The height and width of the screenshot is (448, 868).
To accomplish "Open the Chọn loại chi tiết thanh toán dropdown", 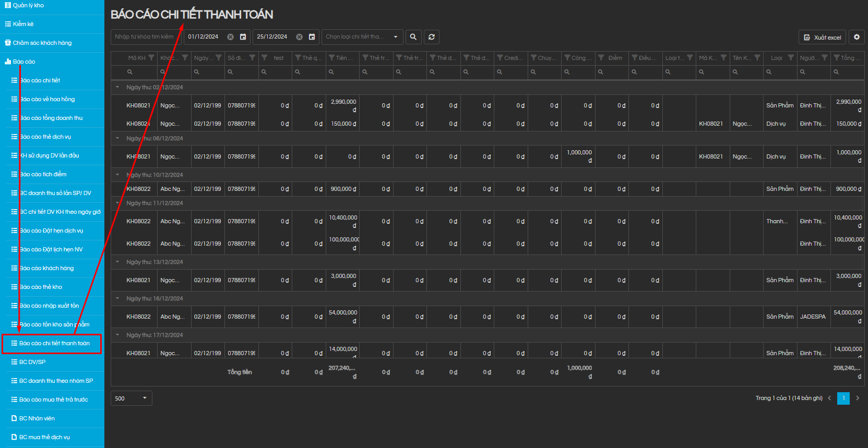I will coord(362,37).
